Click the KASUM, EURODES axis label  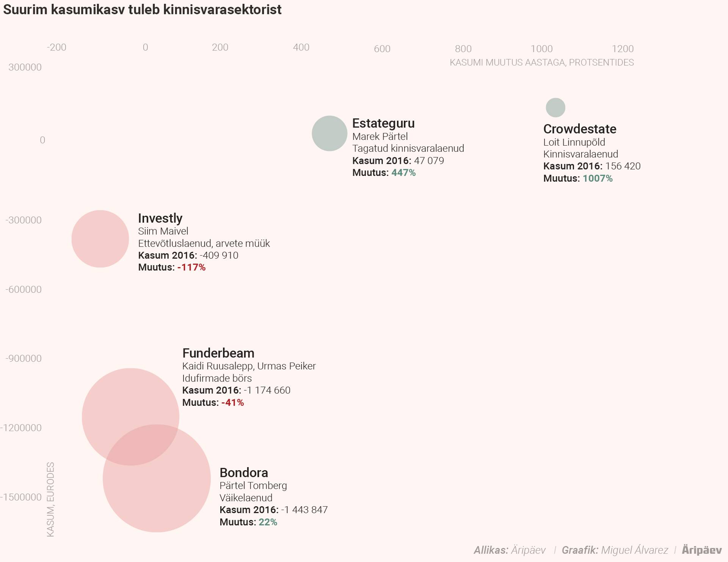pyautogui.click(x=50, y=499)
